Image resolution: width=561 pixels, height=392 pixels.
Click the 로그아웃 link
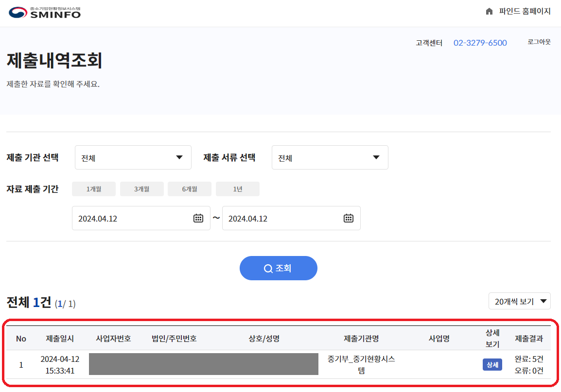(x=539, y=41)
